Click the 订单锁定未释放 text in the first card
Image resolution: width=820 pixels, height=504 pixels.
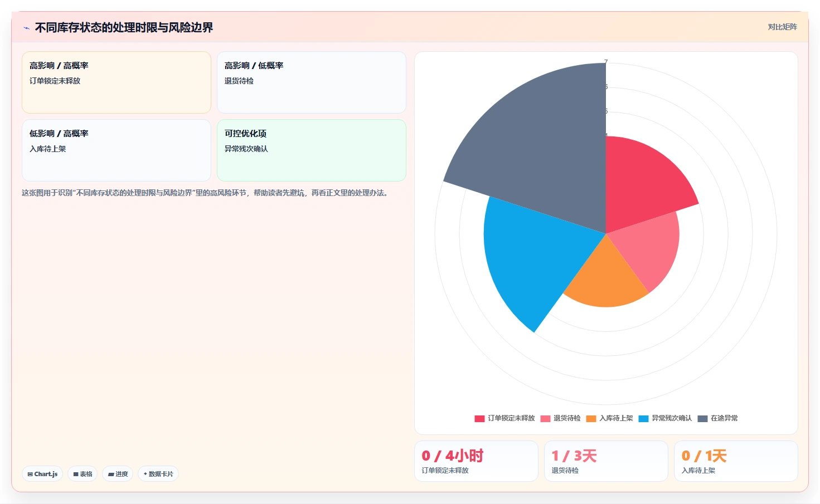tap(55, 81)
